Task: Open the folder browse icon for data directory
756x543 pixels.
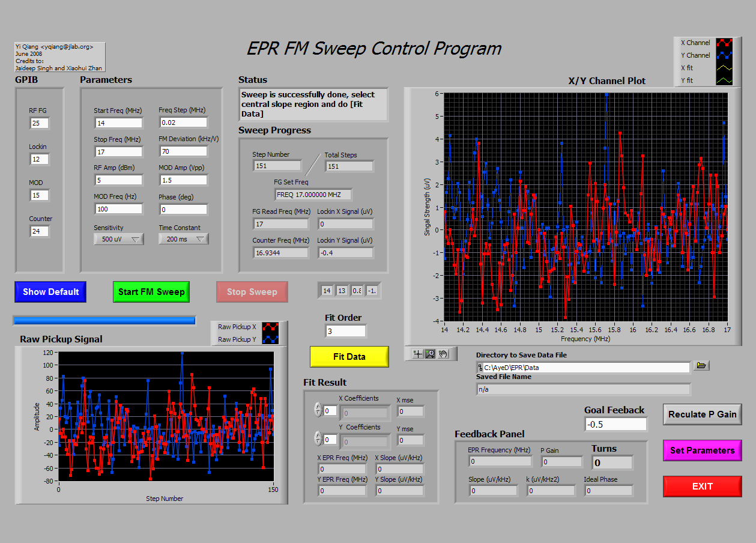Action: point(701,365)
